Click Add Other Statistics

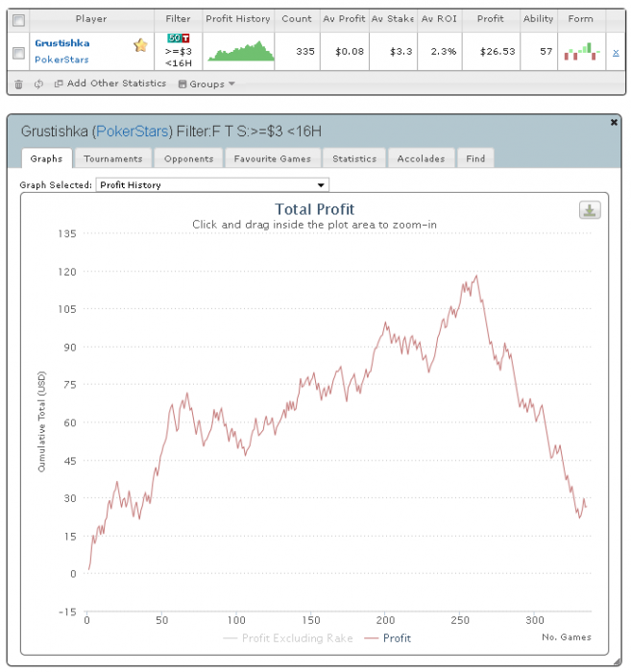110,84
